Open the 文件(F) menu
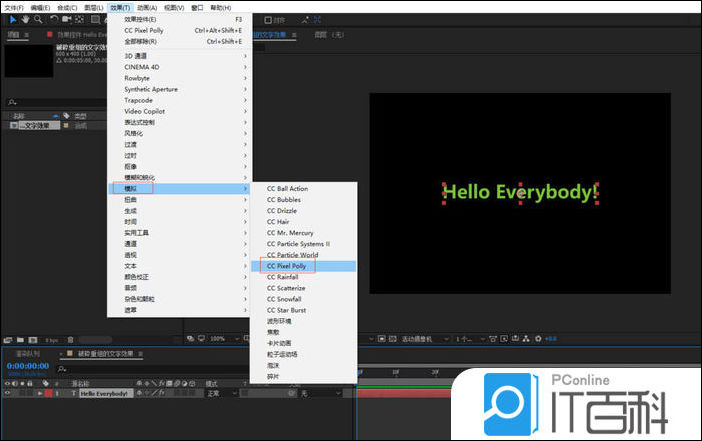Screen dimensions: 702x441 pyautogui.click(x=13, y=7)
